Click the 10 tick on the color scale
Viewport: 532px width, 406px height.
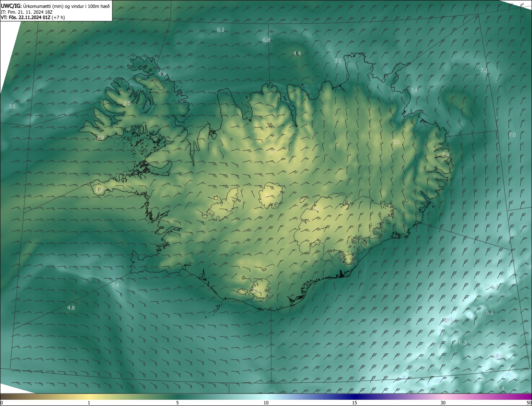tap(266, 403)
